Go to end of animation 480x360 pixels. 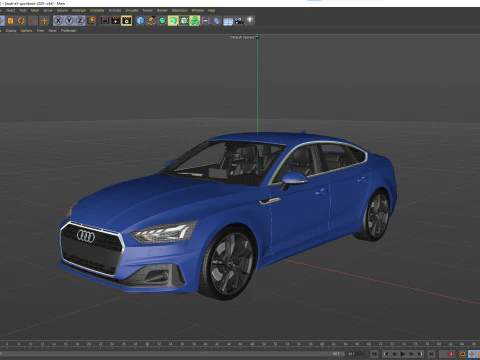pyautogui.click(x=431, y=354)
